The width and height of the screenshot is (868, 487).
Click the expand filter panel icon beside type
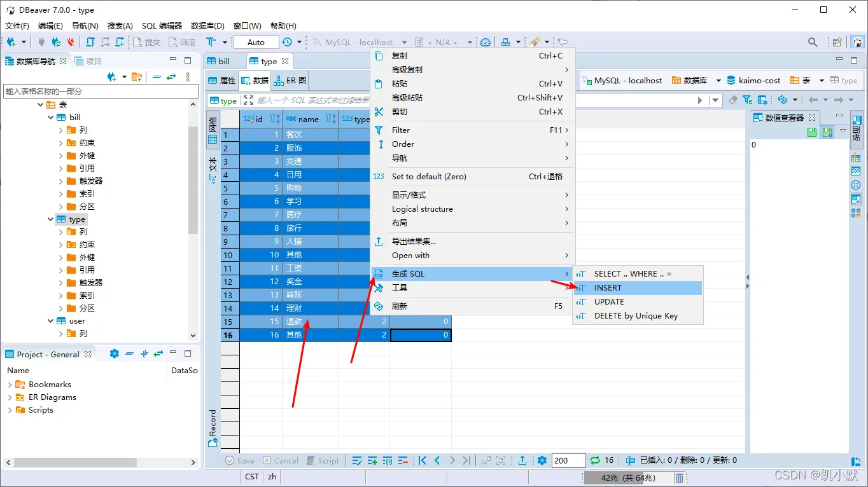coord(248,100)
